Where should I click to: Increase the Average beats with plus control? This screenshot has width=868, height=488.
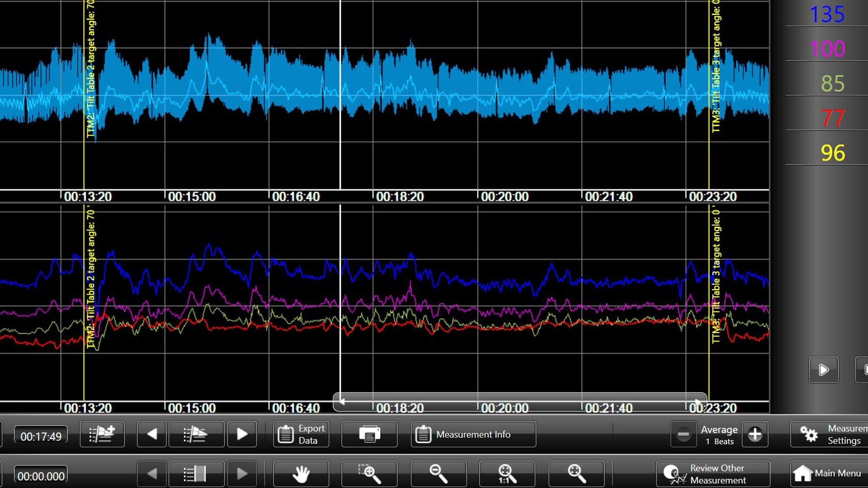click(755, 434)
